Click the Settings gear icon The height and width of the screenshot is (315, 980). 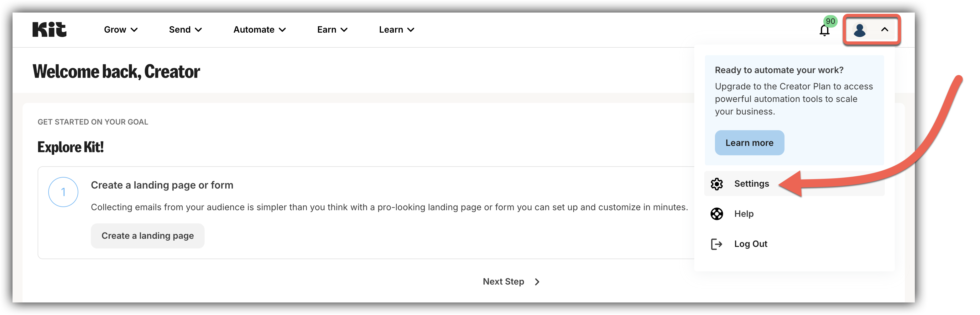717,184
